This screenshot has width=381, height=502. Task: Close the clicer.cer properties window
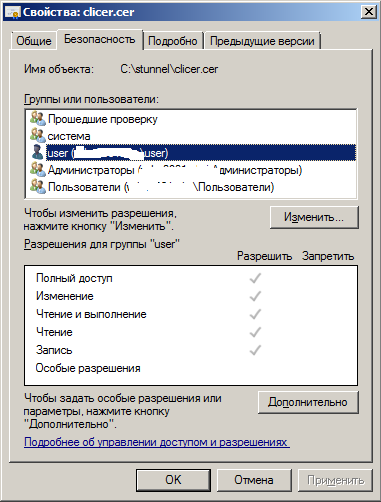tap(368, 12)
